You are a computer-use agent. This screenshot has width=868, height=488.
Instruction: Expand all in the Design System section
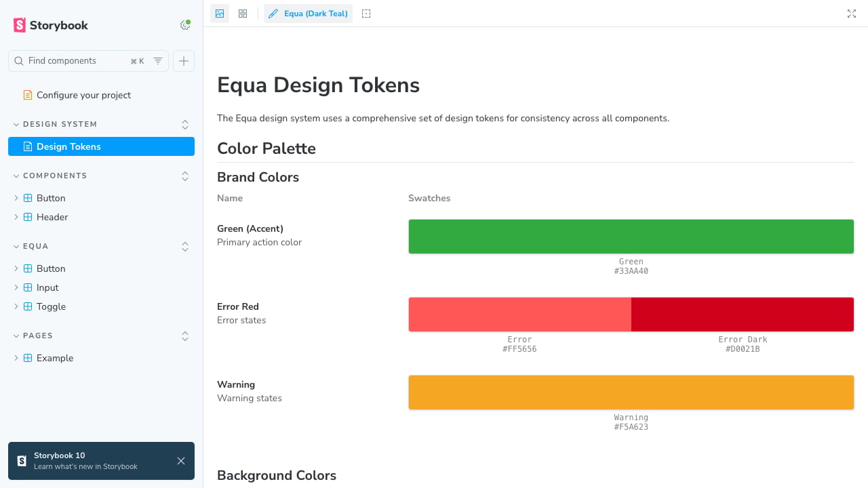[x=185, y=125]
